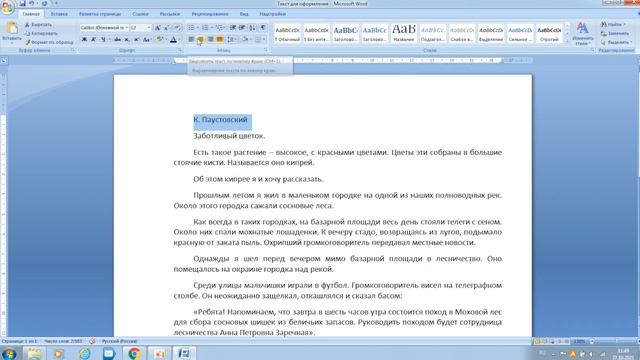Open the round Office button menu
The height and width of the screenshot is (360, 640).
pyautogui.click(x=7, y=7)
